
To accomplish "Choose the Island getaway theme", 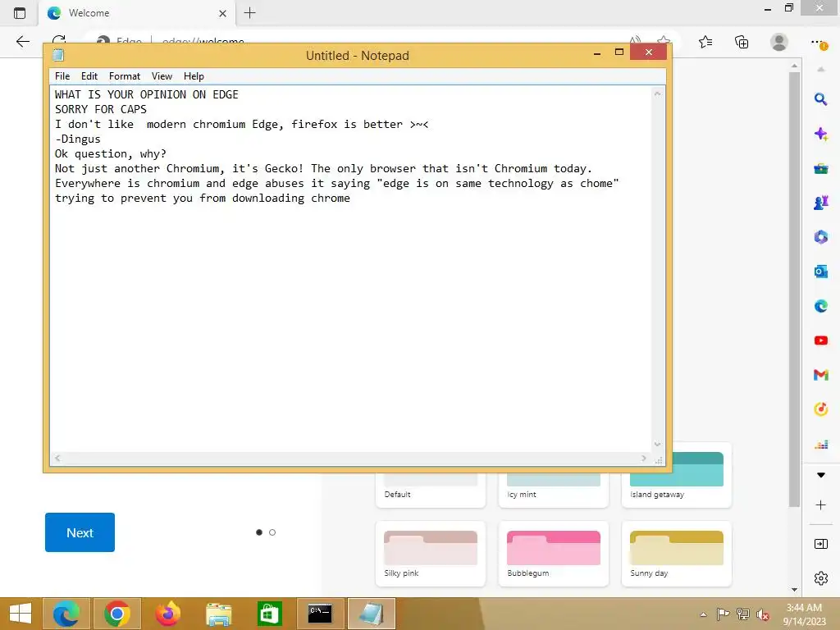I will point(676,475).
